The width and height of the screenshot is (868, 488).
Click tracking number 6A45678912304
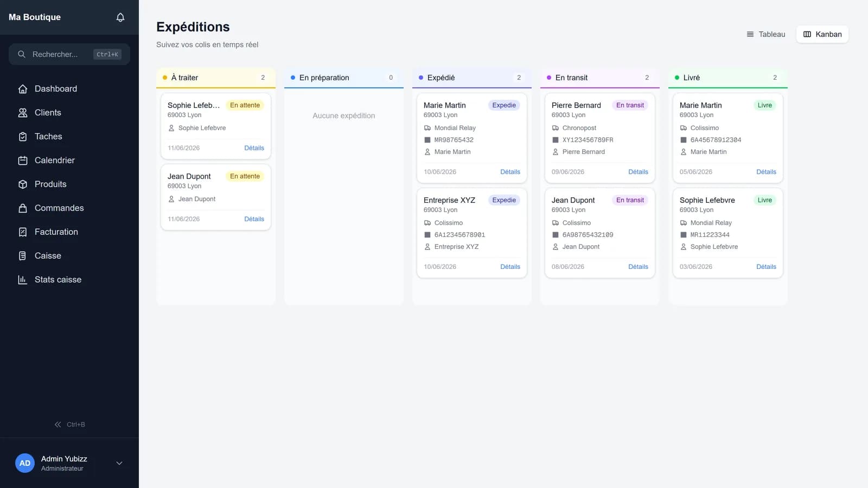click(716, 140)
